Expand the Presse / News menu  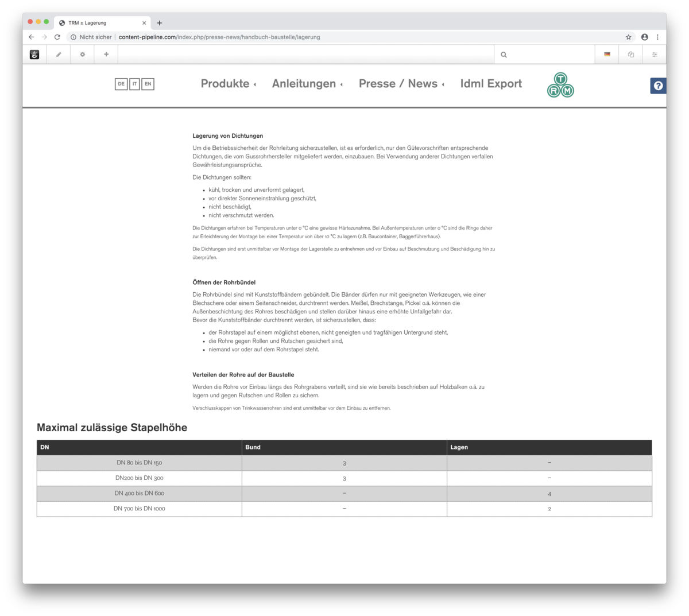click(401, 84)
